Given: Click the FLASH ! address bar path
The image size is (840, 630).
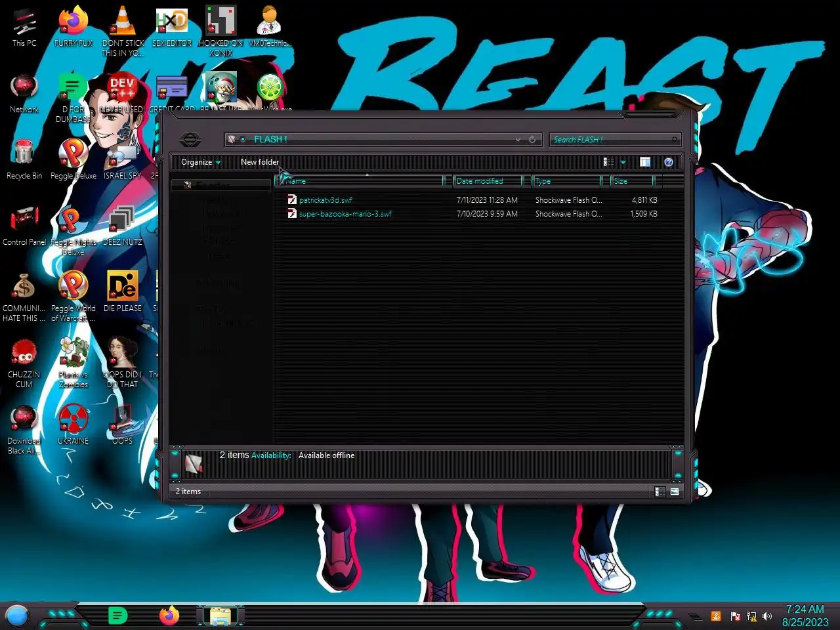Looking at the screenshot, I should tap(270, 139).
